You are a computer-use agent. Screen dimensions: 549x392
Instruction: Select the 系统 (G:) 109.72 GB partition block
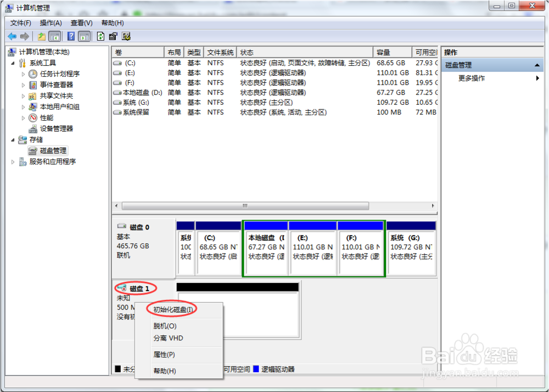pyautogui.click(x=411, y=248)
